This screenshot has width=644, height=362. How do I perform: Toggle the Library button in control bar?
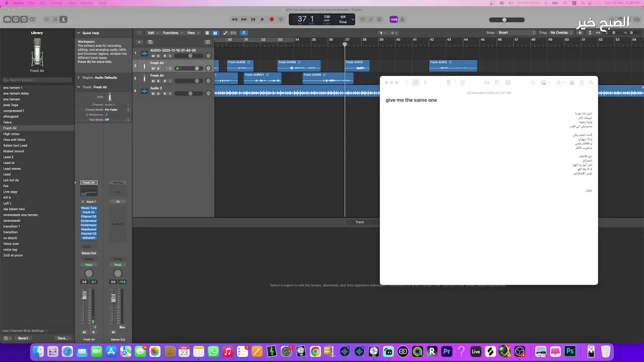pyautogui.click(x=7, y=20)
